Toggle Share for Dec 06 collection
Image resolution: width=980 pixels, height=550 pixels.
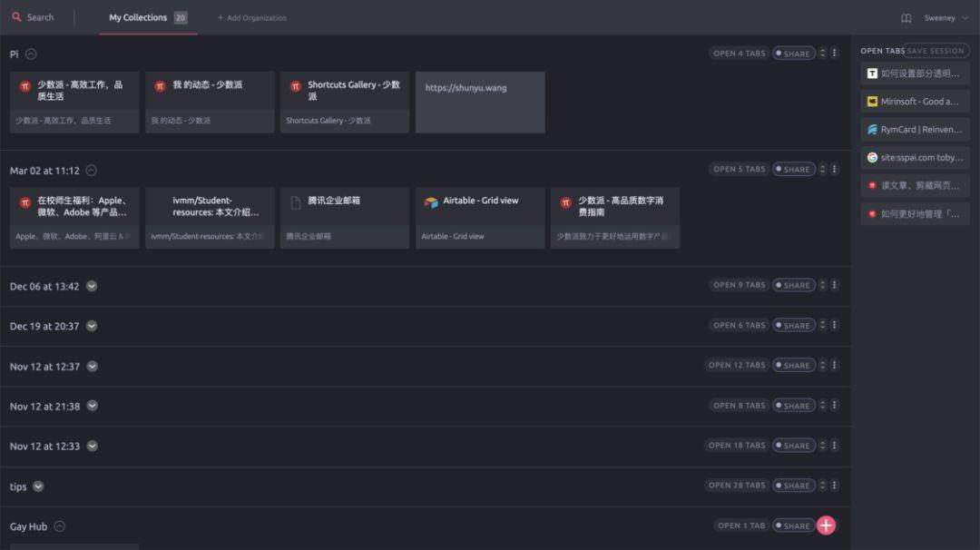click(794, 285)
